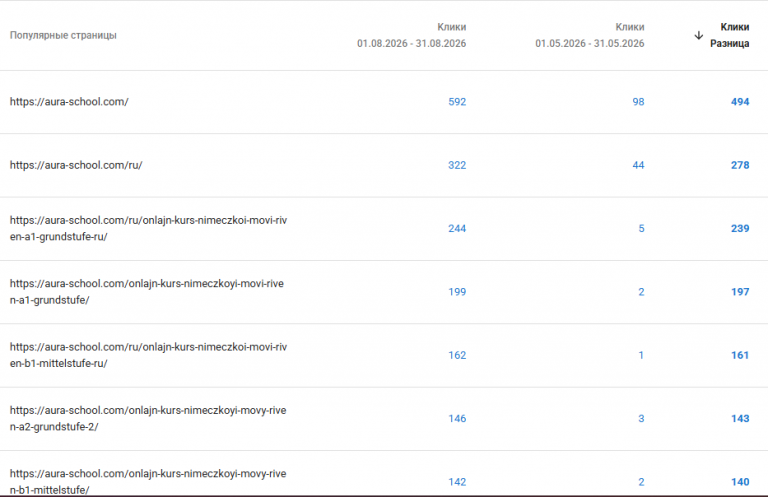Image resolution: width=768 pixels, height=497 pixels.
Task: Click the Клики 01.05.2026 - 31.05.2026 header
Action: point(590,35)
